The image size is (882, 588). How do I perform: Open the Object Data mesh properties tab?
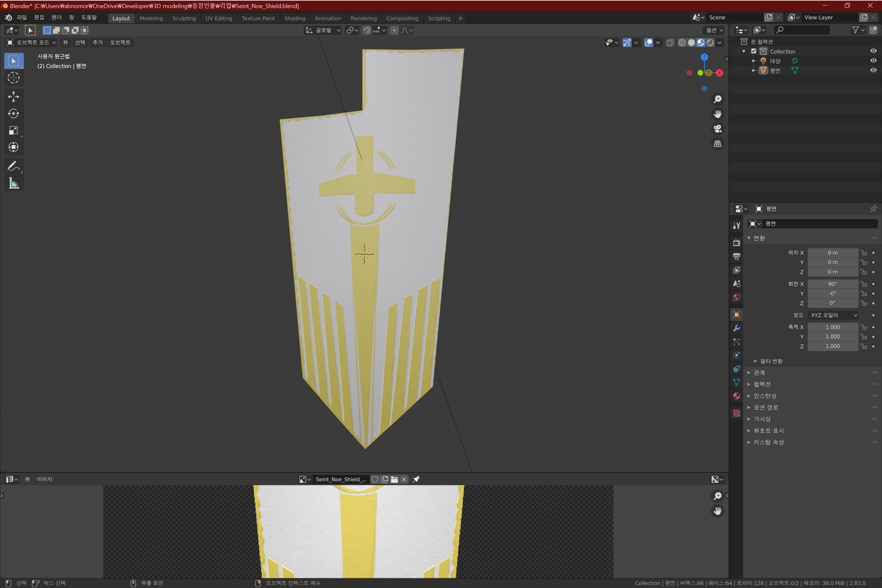point(736,382)
